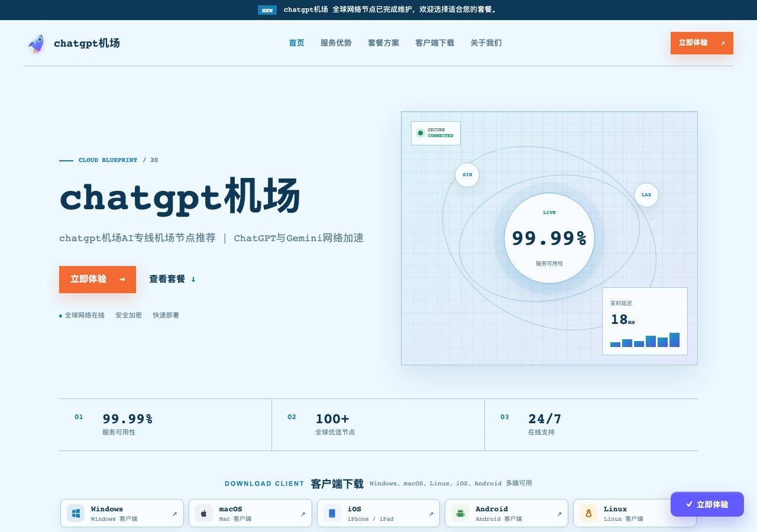Click the NEW badge in announcement bar
Viewport: 757px width, 532px height.
[x=267, y=10]
